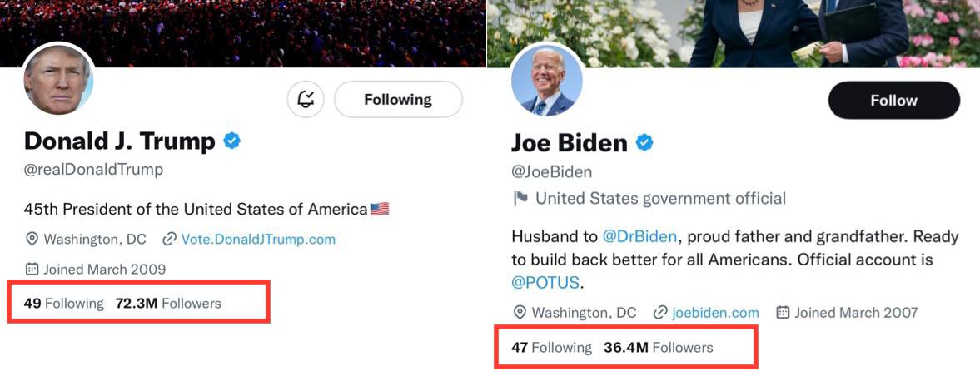Image resolution: width=980 pixels, height=386 pixels.
Task: Click the @POTUS mention in Biden's bio
Action: pyautogui.click(x=545, y=282)
